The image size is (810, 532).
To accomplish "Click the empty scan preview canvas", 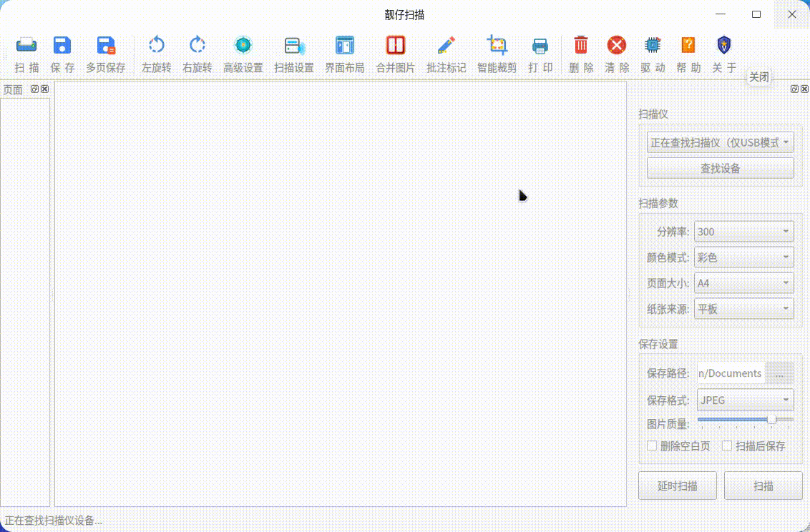I will pyautogui.click(x=341, y=294).
